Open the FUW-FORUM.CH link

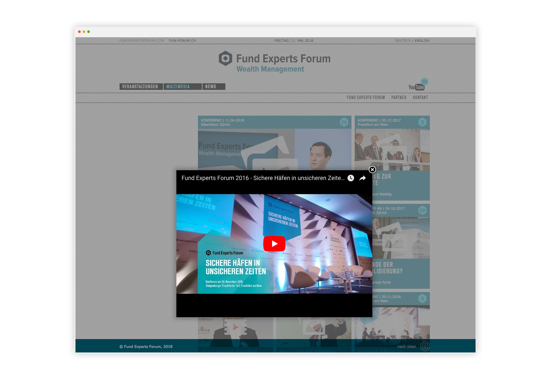coord(182,41)
